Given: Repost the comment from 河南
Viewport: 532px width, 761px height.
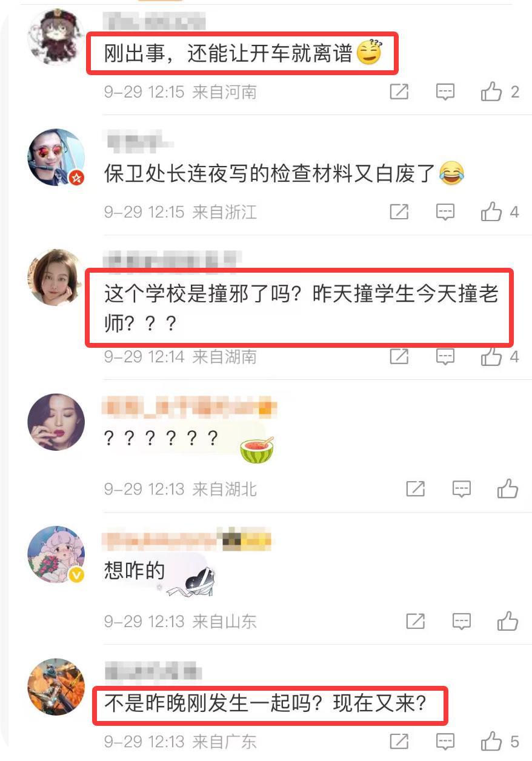Looking at the screenshot, I should 399,92.
